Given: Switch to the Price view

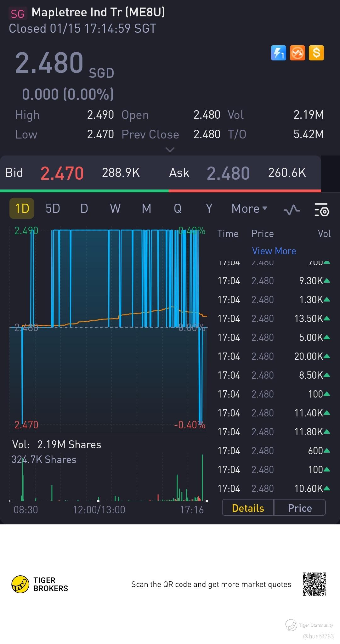Looking at the screenshot, I should point(300,508).
